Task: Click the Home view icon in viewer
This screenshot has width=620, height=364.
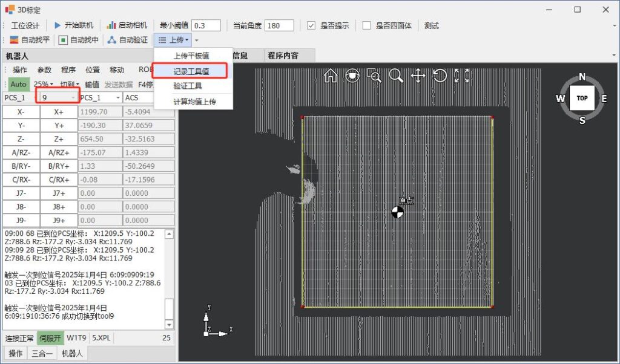Action: (331, 76)
